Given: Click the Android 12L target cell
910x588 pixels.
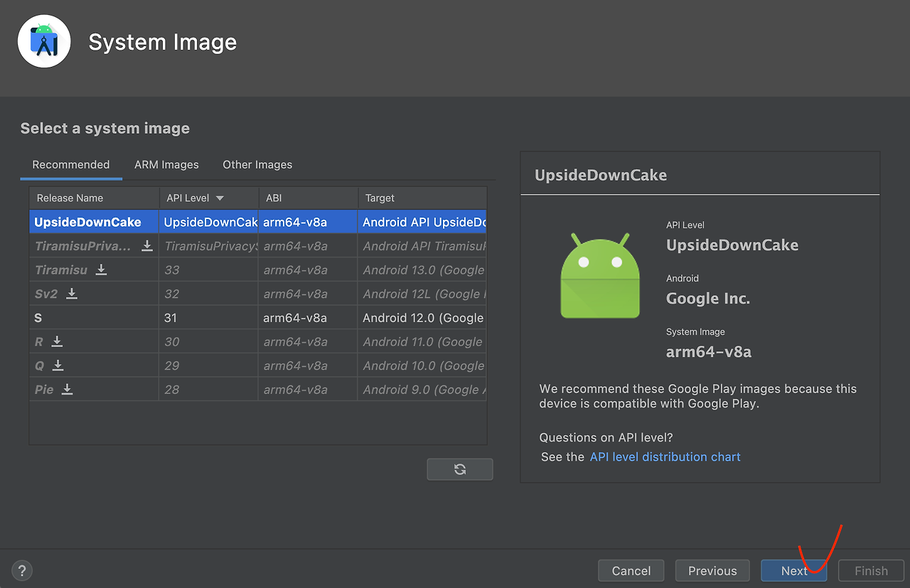Looking at the screenshot, I should pos(422,294).
